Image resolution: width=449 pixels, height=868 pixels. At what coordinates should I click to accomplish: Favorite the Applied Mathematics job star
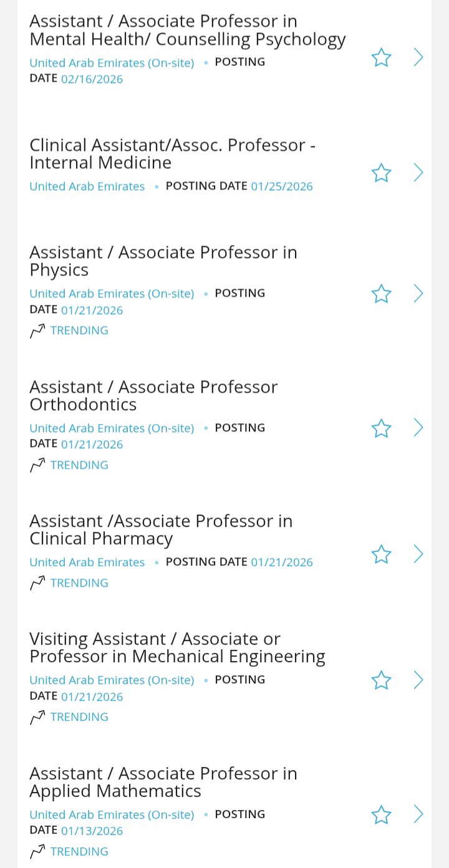(x=381, y=814)
